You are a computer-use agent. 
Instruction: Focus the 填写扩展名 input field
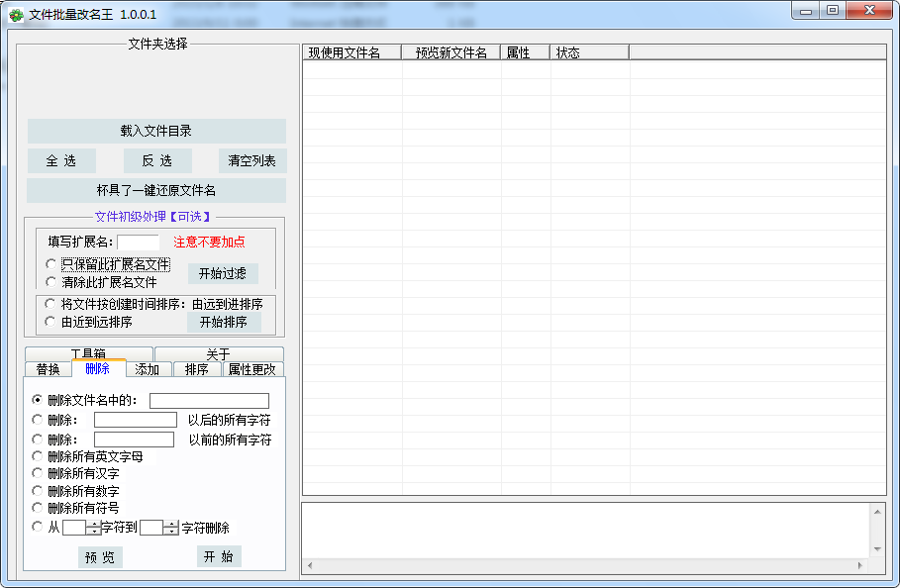139,243
